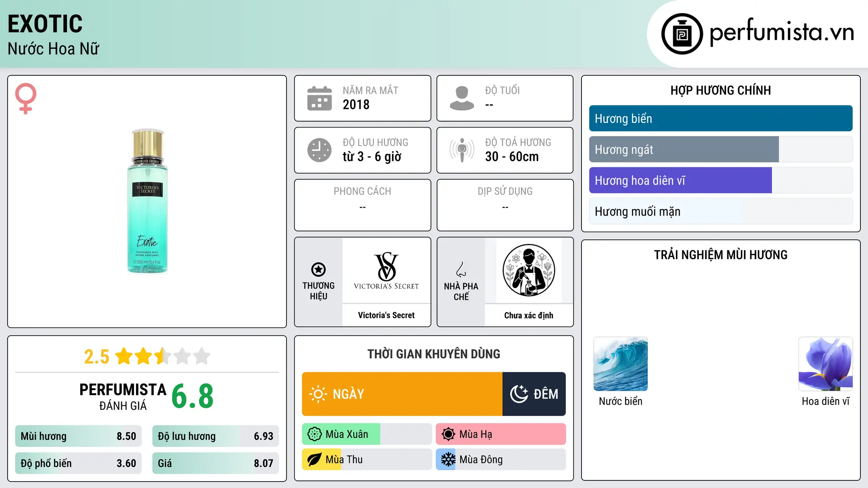Screen dimensions: 868x488
Task: Click the NGÀY daytime label
Action: point(348,394)
